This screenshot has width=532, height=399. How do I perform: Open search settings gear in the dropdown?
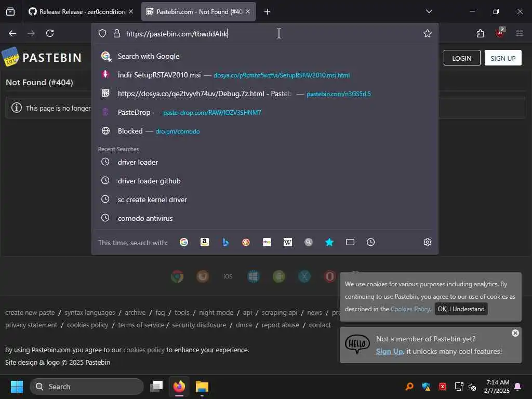pyautogui.click(x=428, y=242)
